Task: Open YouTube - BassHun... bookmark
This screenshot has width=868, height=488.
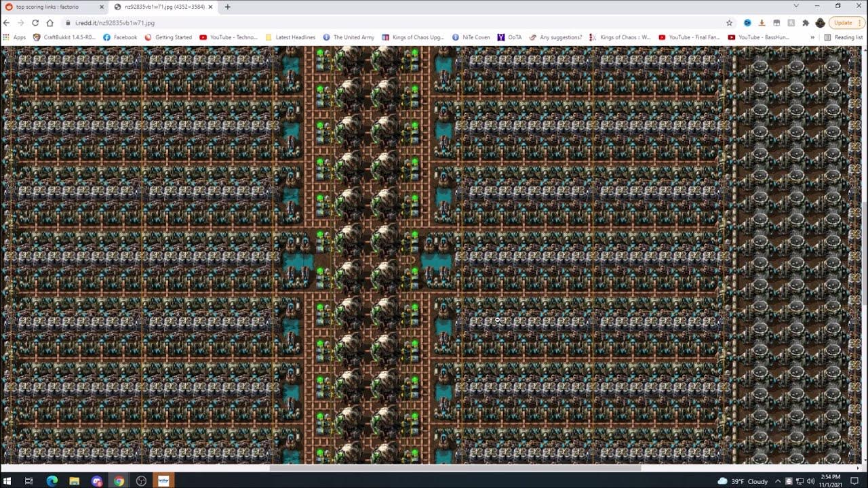Action: coord(759,37)
